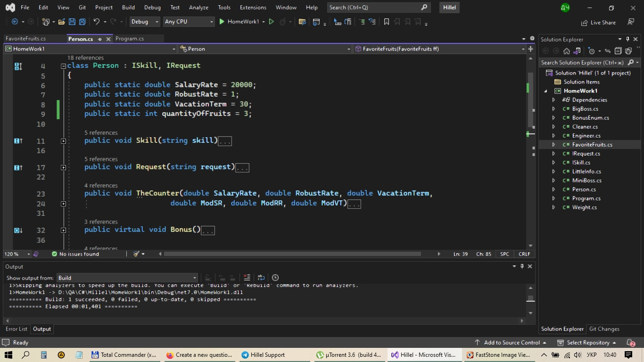The width and height of the screenshot is (644, 362).
Task: Open notifications bell in the status bar
Action: 630,343
